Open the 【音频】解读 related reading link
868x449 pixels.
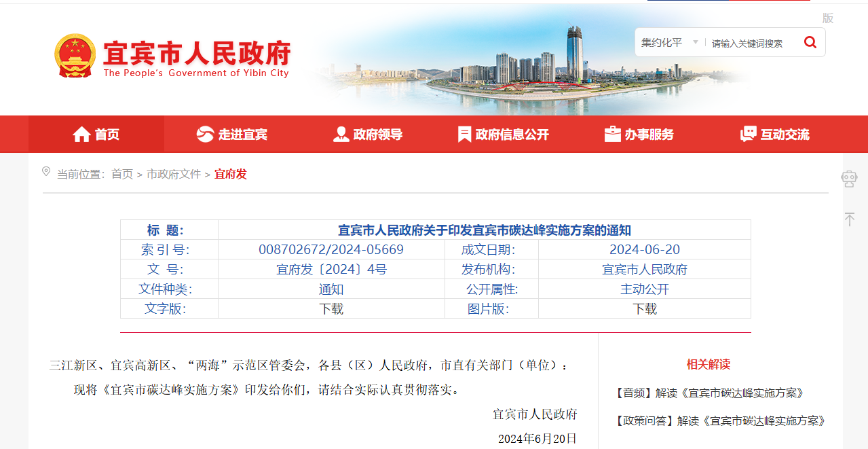click(x=709, y=393)
